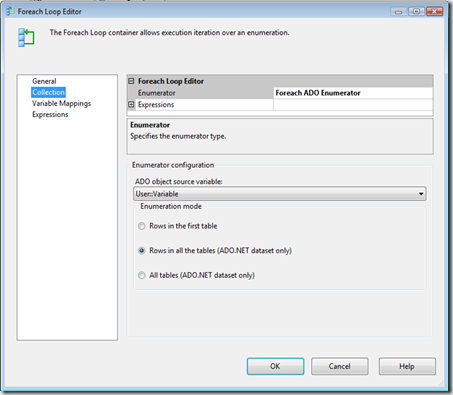Collapse the Foreach Loop Editor property group

131,81
